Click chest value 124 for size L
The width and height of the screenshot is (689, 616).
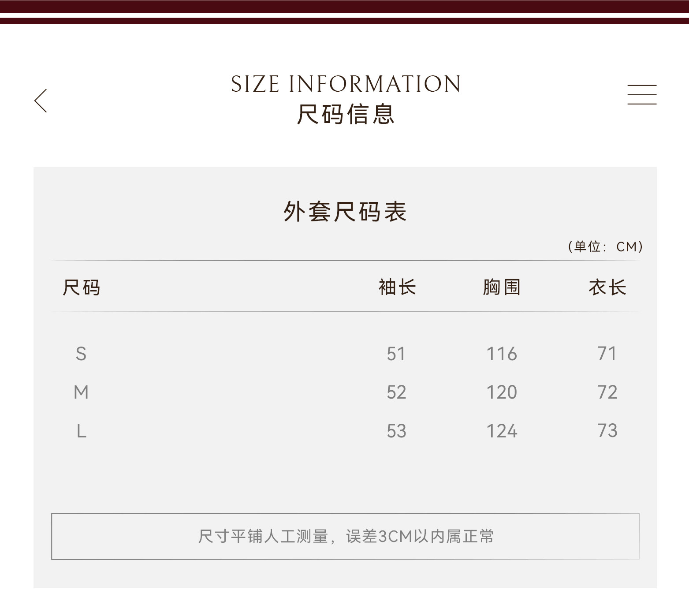(x=502, y=431)
